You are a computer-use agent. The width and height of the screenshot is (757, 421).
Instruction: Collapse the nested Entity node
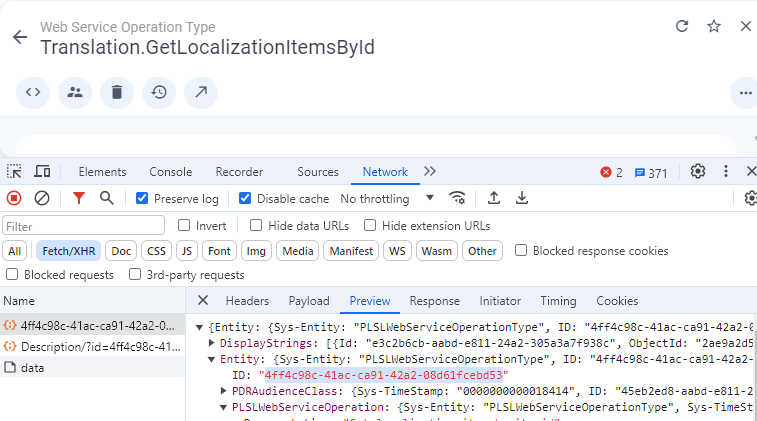coord(211,359)
